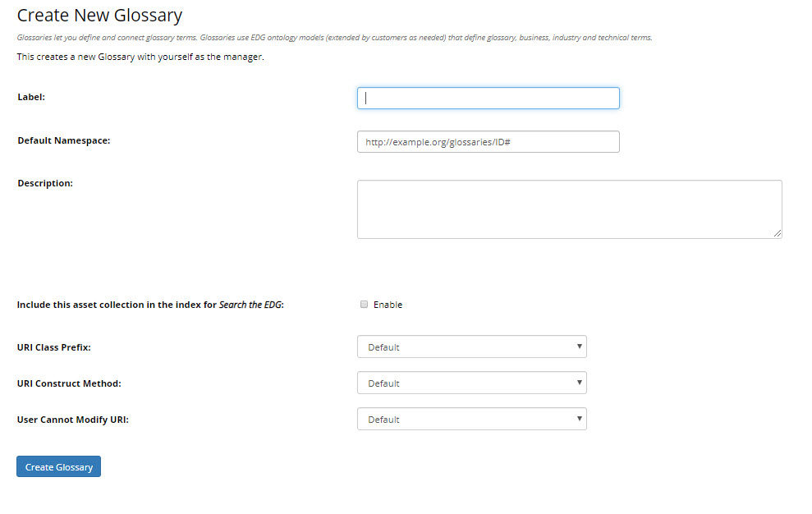Open the URI Construct Method dropdown

[471, 383]
